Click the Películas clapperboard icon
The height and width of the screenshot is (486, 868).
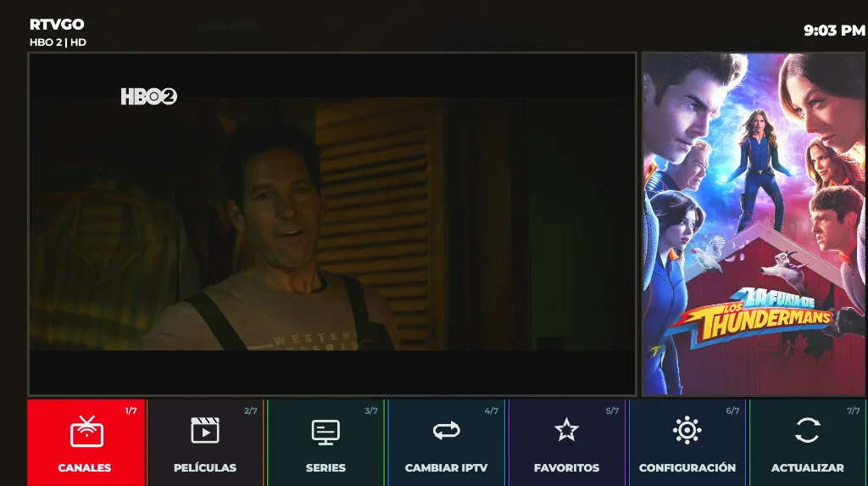205,430
